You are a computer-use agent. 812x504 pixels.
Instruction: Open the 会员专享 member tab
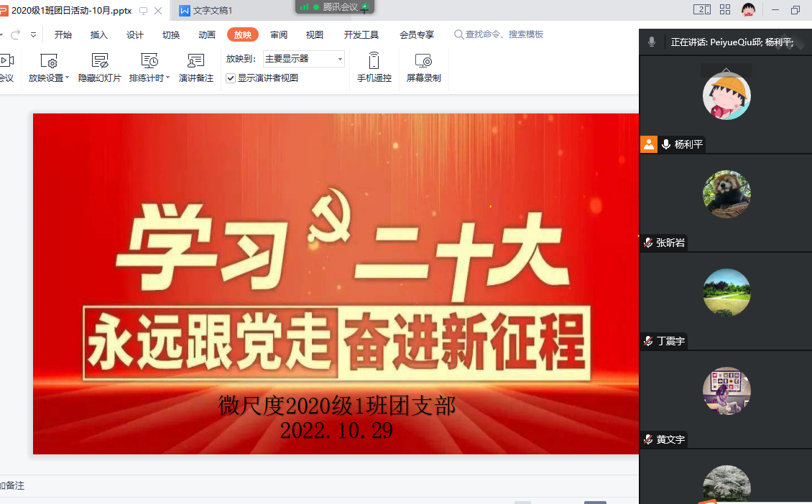tap(417, 34)
